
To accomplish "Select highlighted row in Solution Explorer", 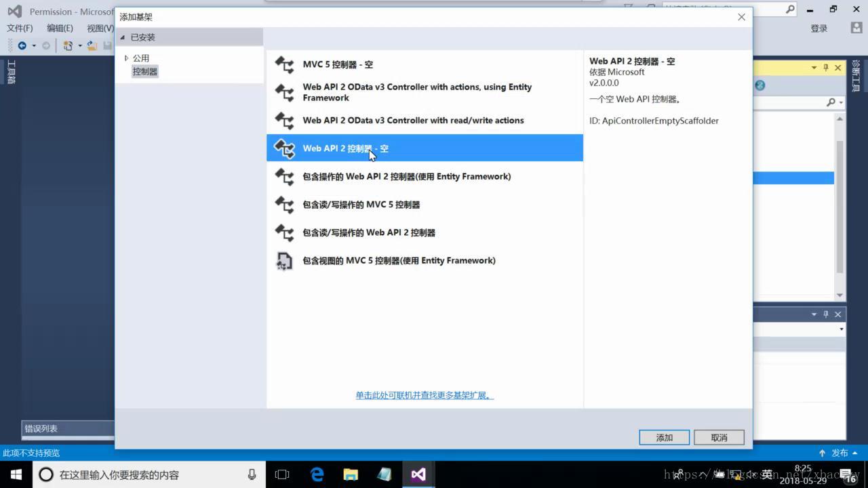I will [x=793, y=178].
